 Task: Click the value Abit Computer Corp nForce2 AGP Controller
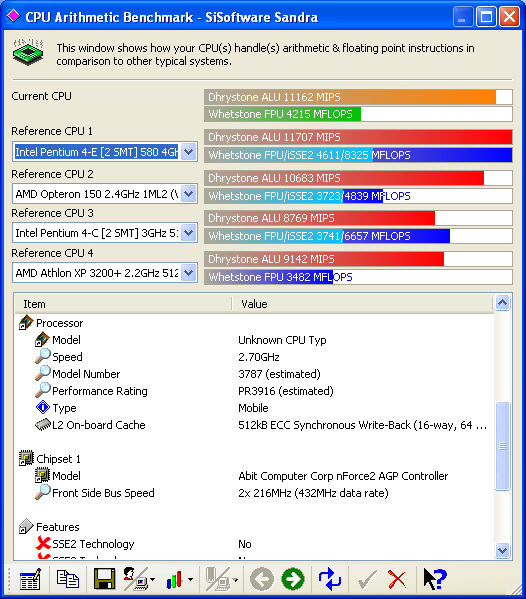(x=343, y=476)
